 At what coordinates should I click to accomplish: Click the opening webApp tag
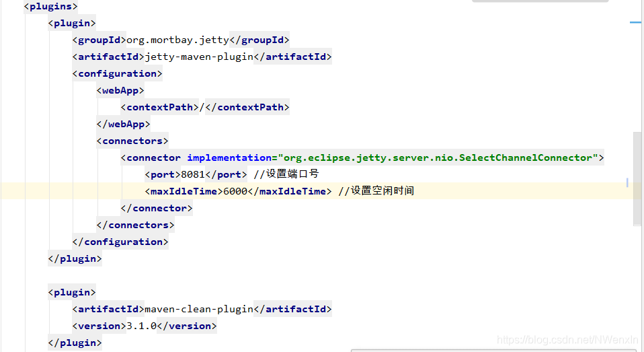[x=120, y=90]
